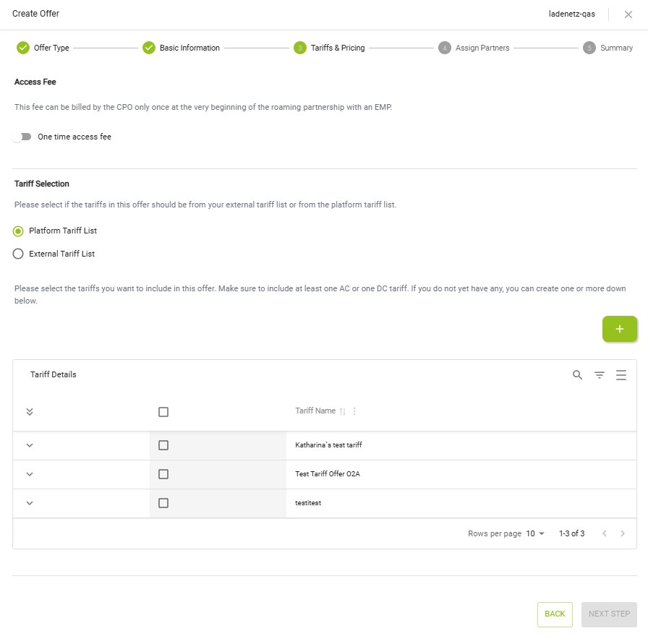Expand all rows with double chevron
The width and height of the screenshot is (648, 644).
(30, 412)
